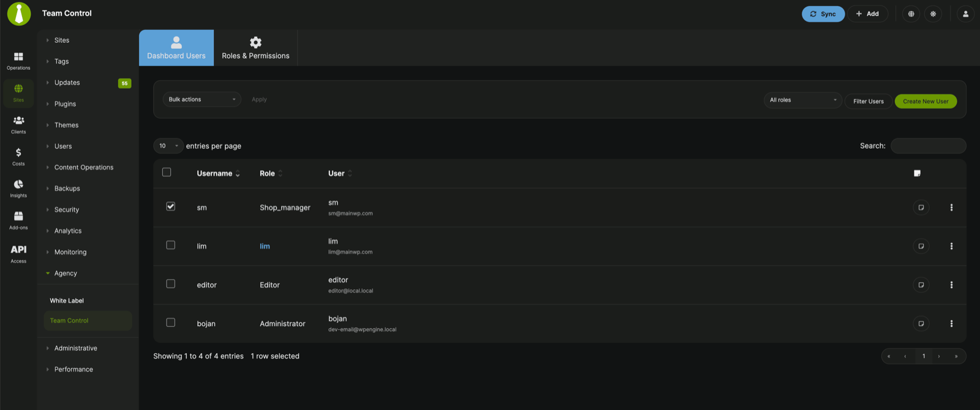Go to the previous page arrow
This screenshot has height=410, width=980.
905,356
